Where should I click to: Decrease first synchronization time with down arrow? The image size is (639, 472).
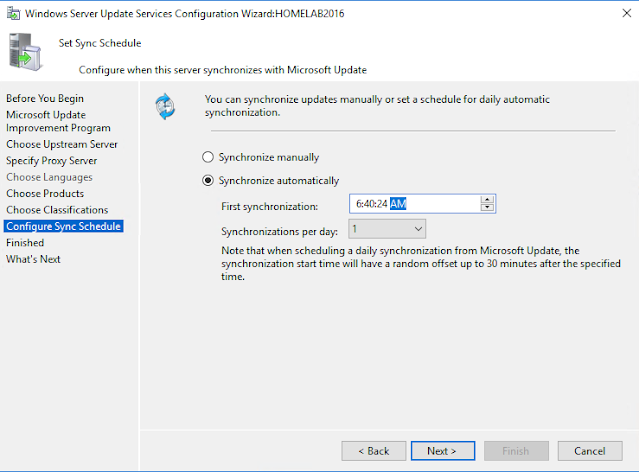[x=487, y=207]
